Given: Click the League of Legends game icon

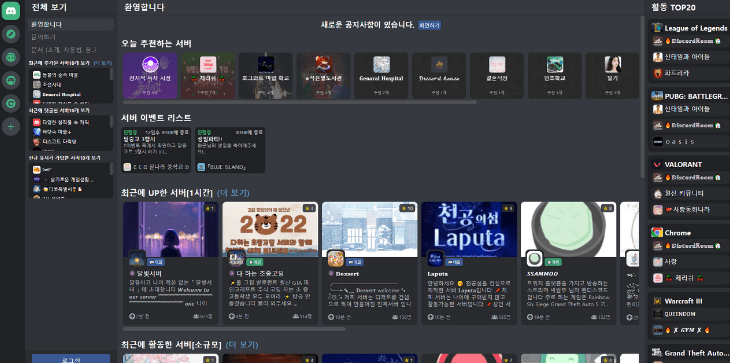Looking at the screenshot, I should click(657, 28).
